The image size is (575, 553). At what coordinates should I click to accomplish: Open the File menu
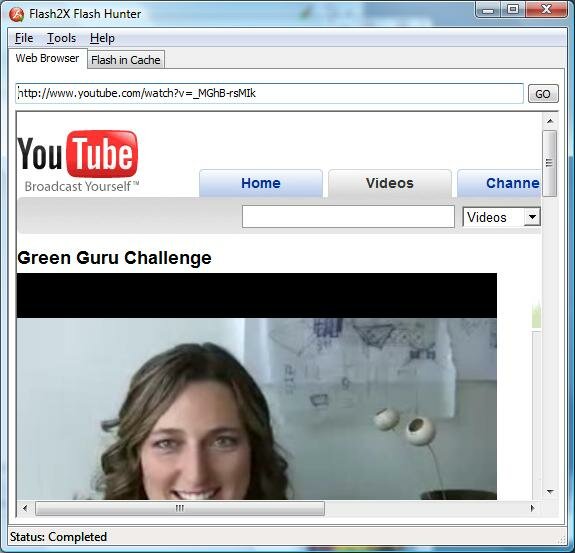(24, 38)
